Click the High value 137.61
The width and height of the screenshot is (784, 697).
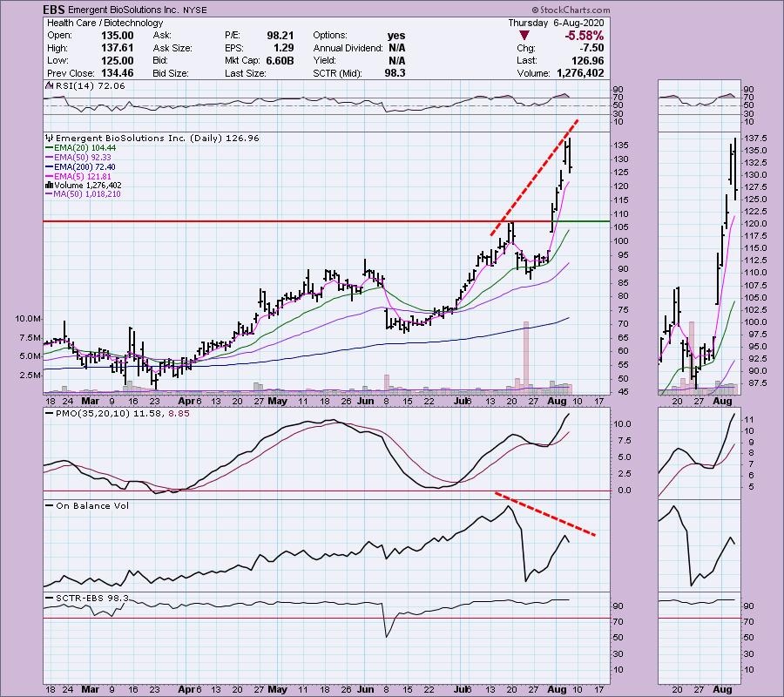(118, 48)
